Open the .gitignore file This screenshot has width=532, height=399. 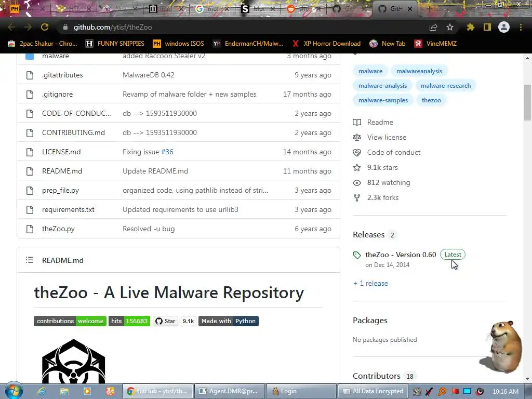point(57,95)
